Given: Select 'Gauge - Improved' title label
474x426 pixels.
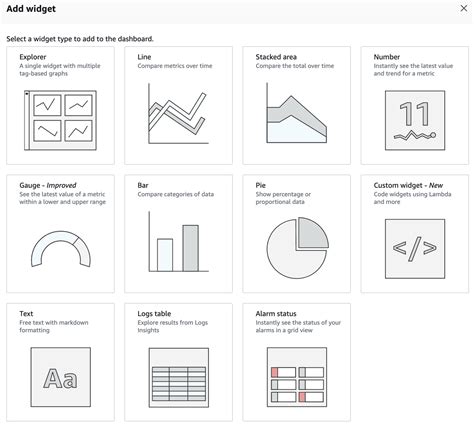Looking at the screenshot, I should click(48, 185).
